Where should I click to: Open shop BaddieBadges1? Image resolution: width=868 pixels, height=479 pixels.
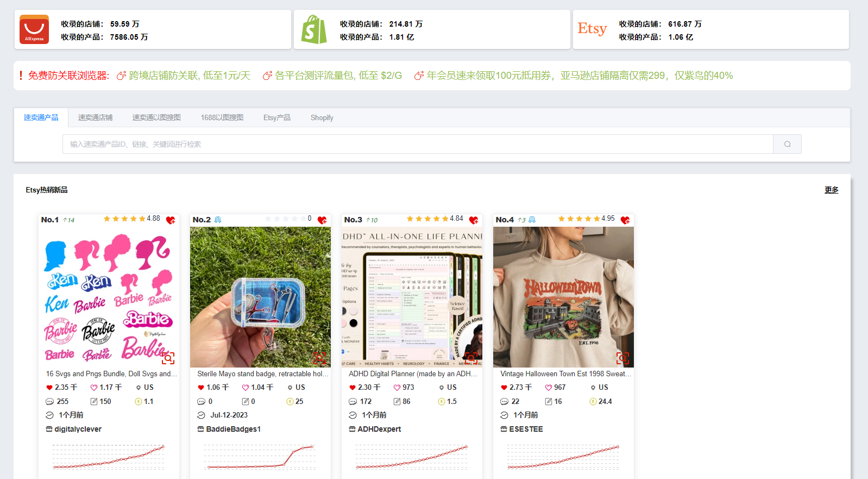click(234, 429)
